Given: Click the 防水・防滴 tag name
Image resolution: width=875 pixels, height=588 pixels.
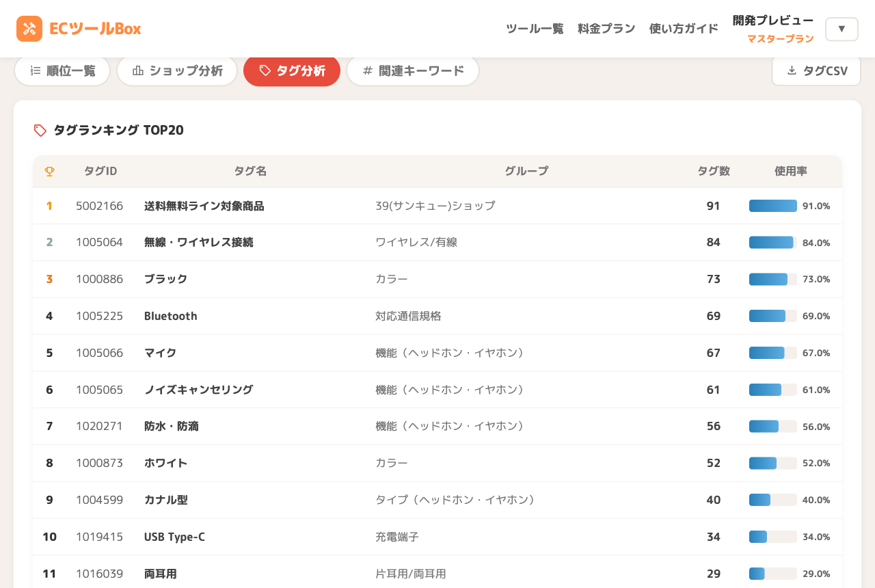Looking at the screenshot, I should (x=172, y=426).
